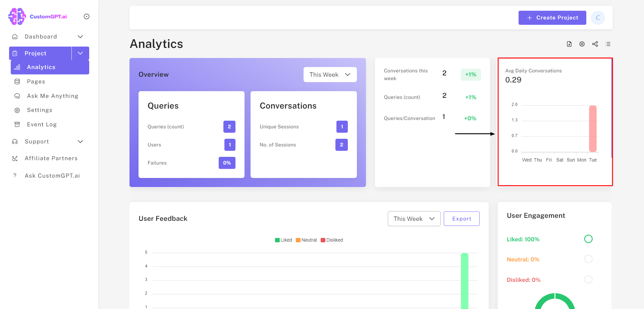Click the Disliked: 0% label
Viewport: 644px width, 309px height.
click(x=524, y=280)
